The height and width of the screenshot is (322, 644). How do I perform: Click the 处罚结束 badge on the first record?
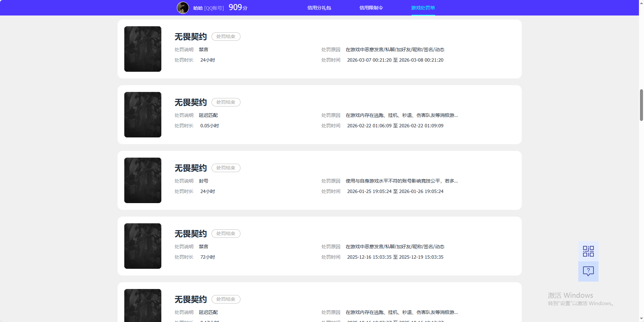click(x=226, y=36)
